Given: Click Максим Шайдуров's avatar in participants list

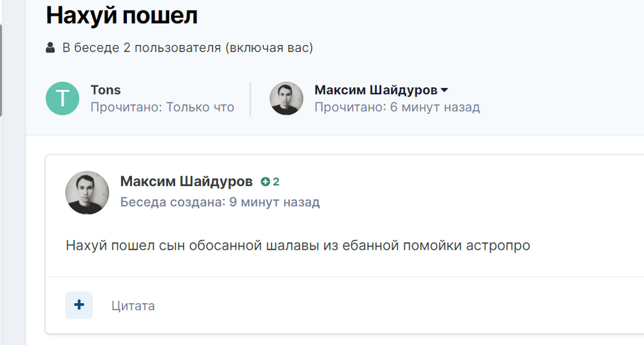Looking at the screenshot, I should pos(287,98).
